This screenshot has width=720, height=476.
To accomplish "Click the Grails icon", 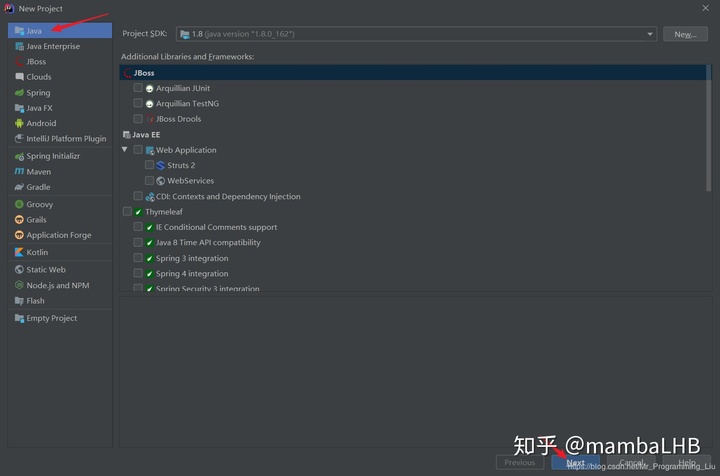I will click(x=19, y=219).
